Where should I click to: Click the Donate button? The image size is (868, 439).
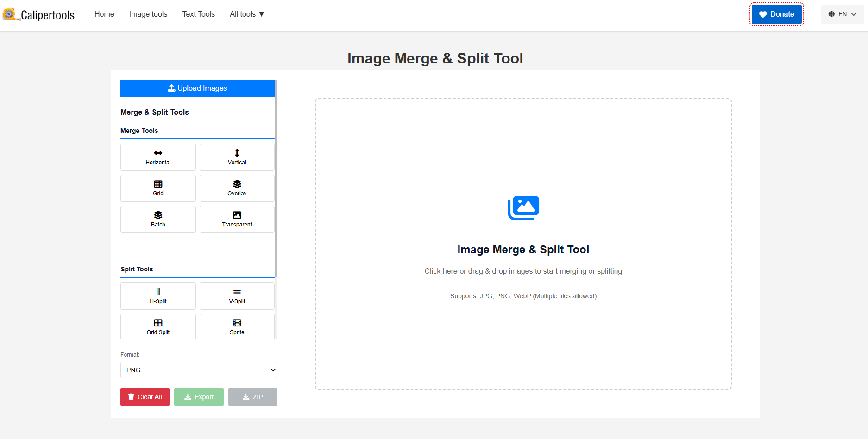(777, 14)
